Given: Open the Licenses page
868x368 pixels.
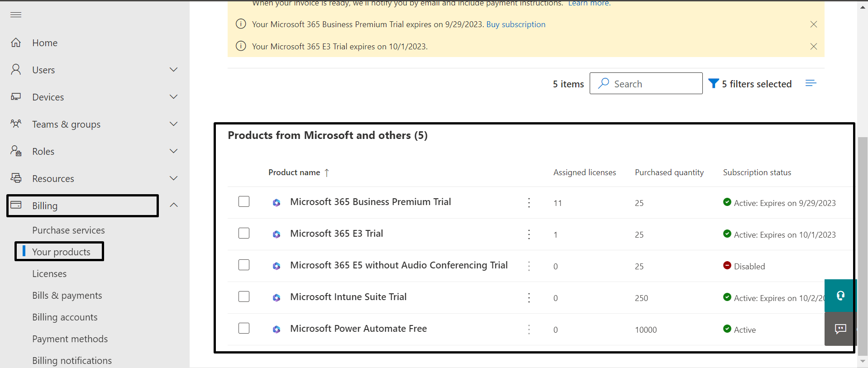Looking at the screenshot, I should coord(49,274).
